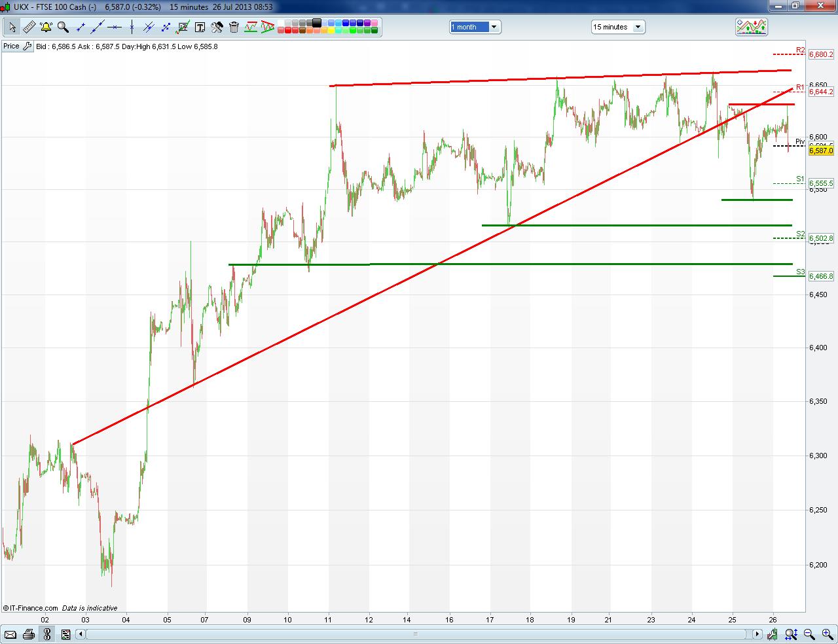Open the 15 minutes timeframe dropdown
The width and height of the screenshot is (838, 644).
pos(617,27)
